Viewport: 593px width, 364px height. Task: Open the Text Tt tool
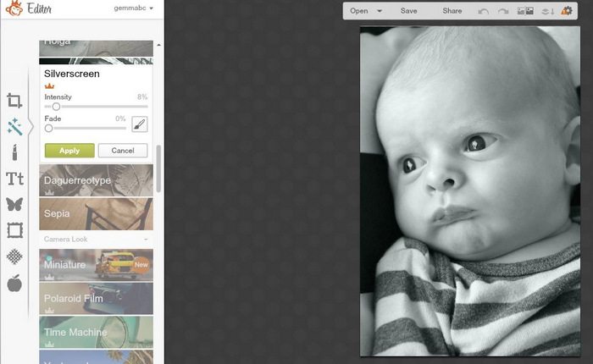tap(14, 179)
